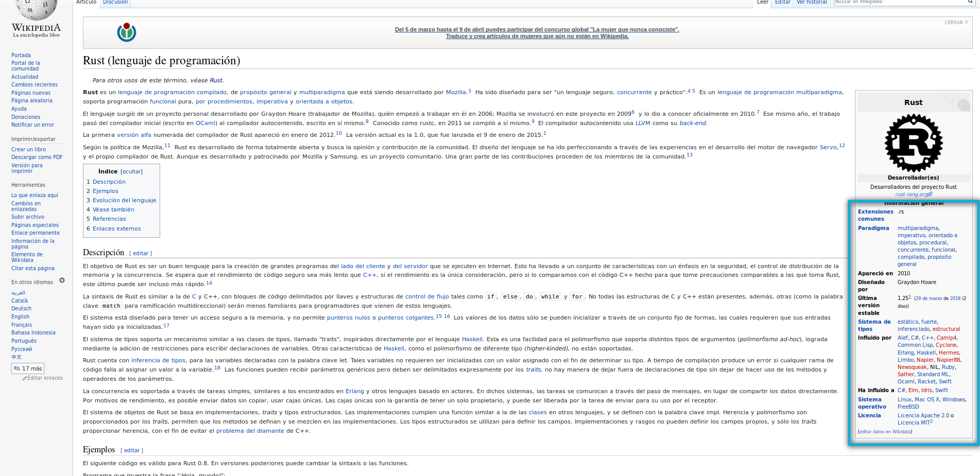This screenshot has height=476, width=980.
Task: Open Subir archivo link
Action: tap(28, 217)
